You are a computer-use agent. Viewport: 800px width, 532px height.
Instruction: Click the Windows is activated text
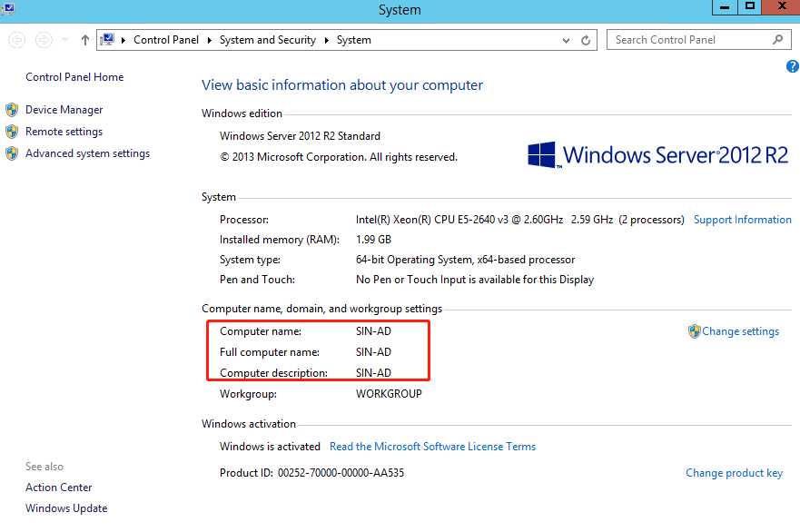pyautogui.click(x=270, y=447)
